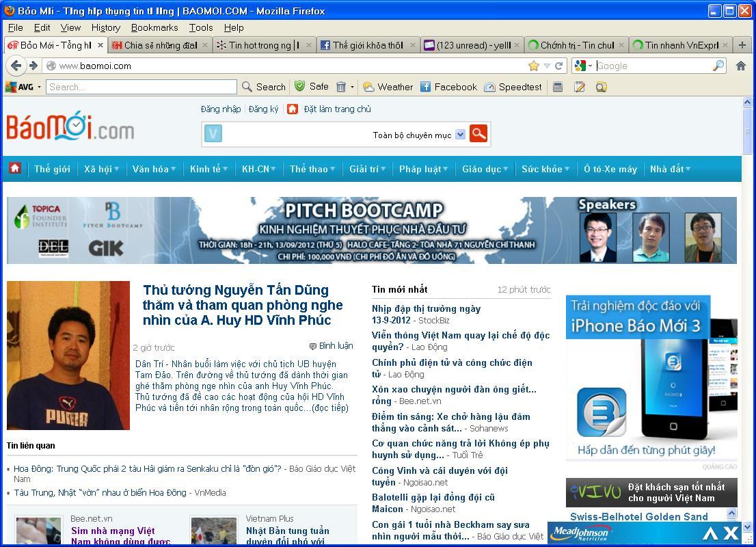This screenshot has width=756, height=547.
Task: Click the red site search button
Action: (x=478, y=133)
